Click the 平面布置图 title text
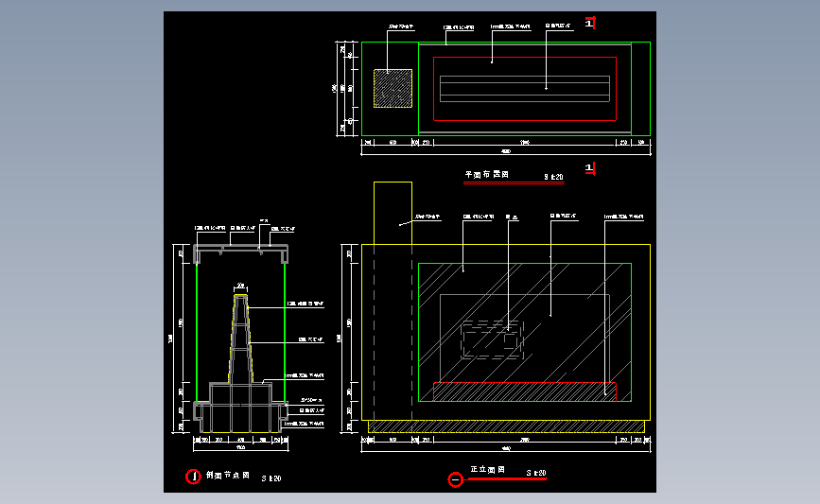This screenshot has width=820, height=504. tap(487, 175)
